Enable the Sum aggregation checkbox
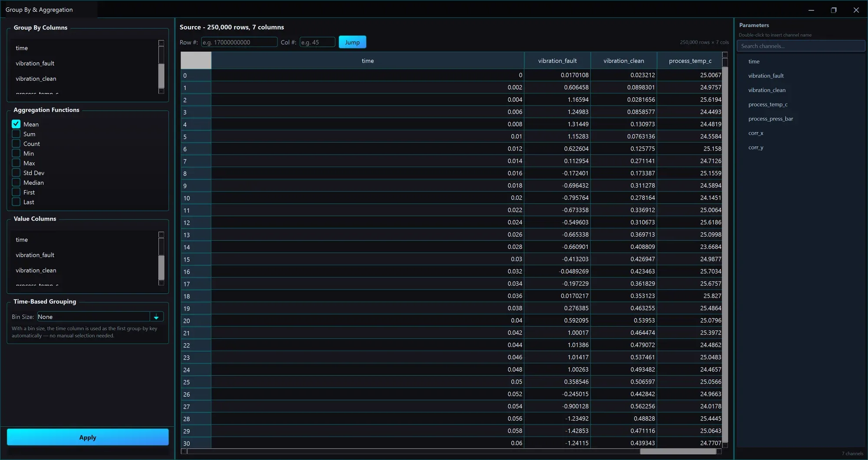The image size is (868, 460). (16, 134)
